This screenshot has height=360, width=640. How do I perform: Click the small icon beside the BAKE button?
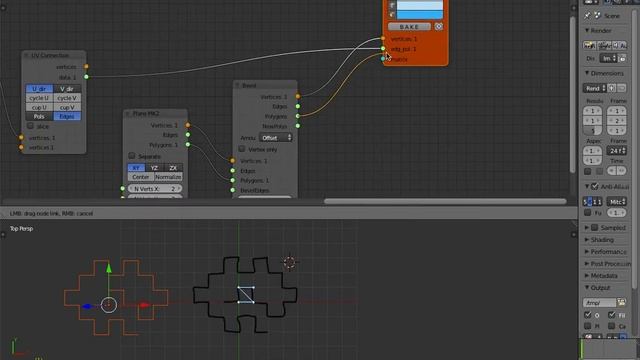point(438,27)
